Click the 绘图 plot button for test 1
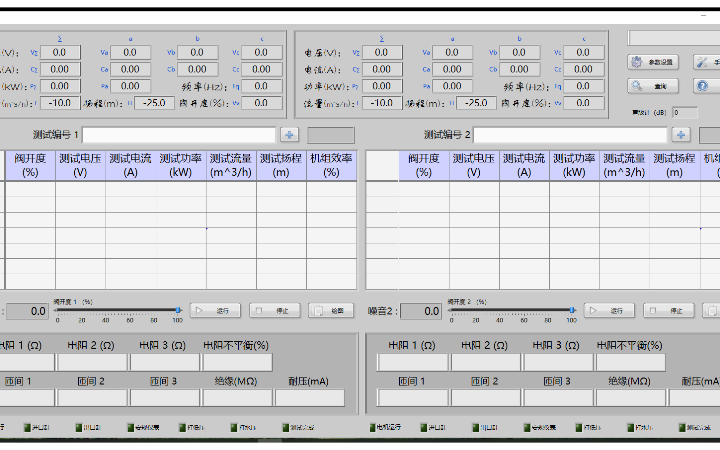 pos(331,311)
